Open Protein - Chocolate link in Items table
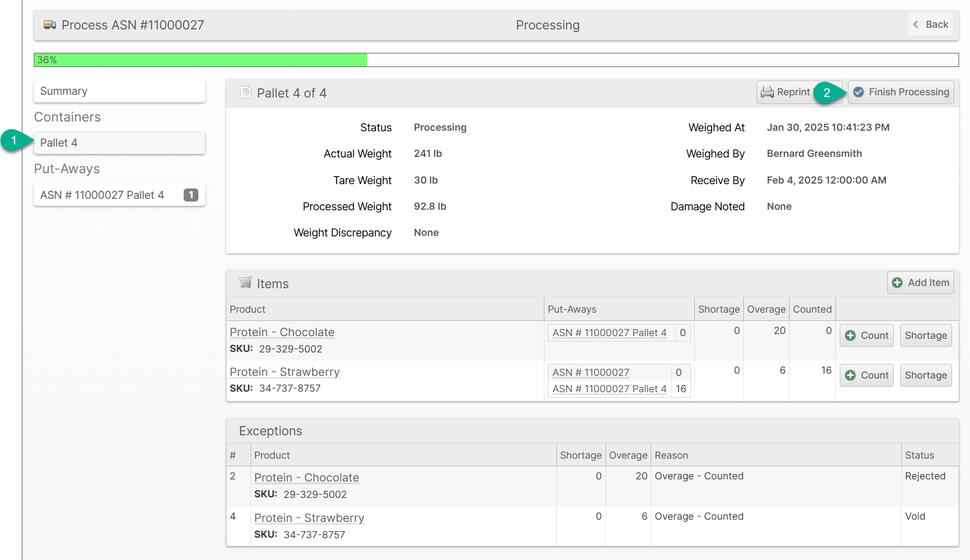Screen dimensions: 970x560 click(282, 332)
